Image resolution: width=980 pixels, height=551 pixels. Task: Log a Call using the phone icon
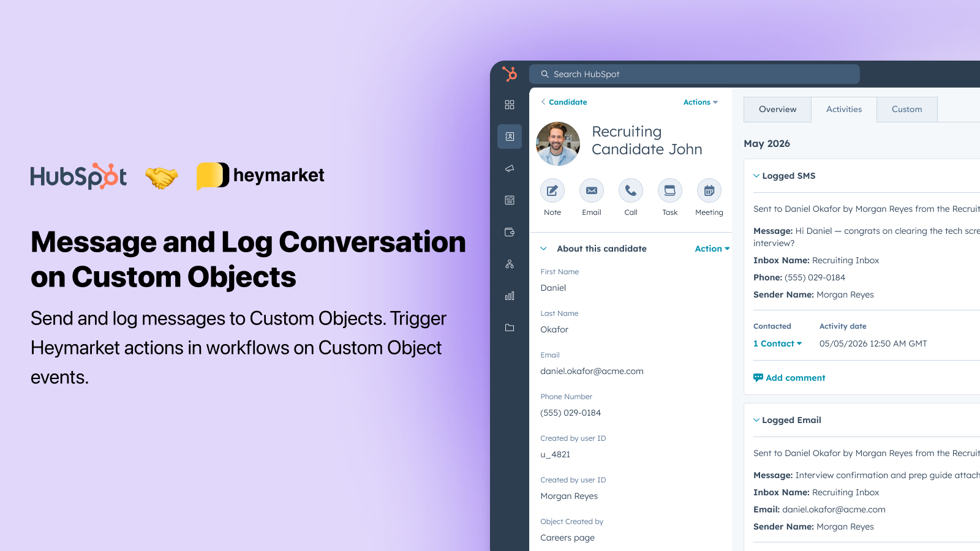pos(631,190)
